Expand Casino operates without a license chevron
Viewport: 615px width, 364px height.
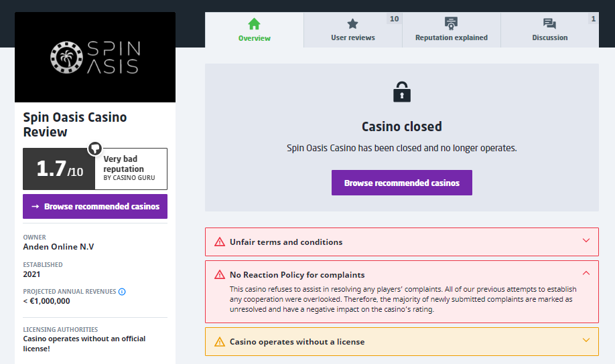click(x=586, y=341)
